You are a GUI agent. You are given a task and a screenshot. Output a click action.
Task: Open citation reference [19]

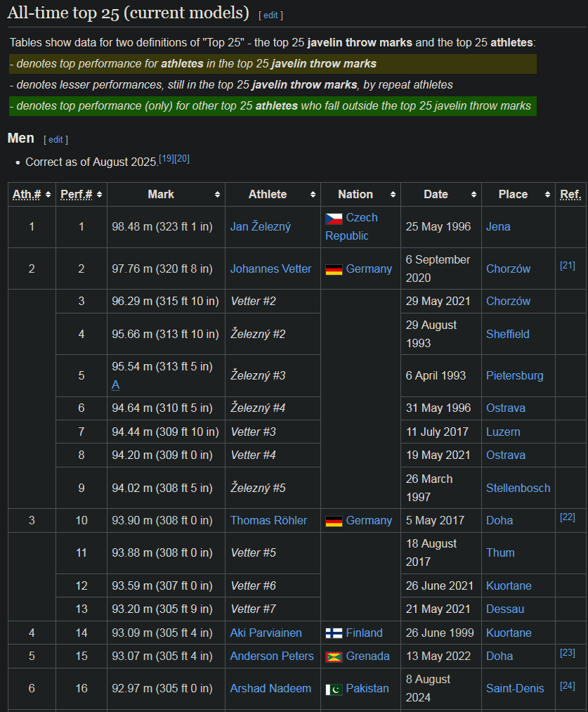tap(166, 158)
